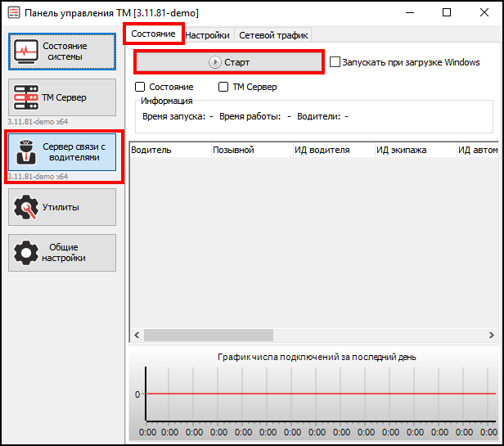Screen dimensions: 504x446
Task: Sort by ИД водителя column header
Action: pos(333,150)
